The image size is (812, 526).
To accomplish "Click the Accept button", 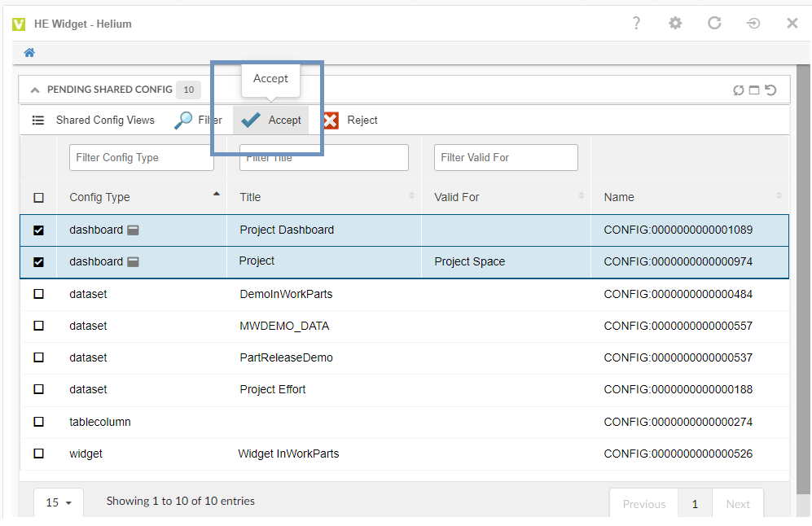I will click(272, 121).
